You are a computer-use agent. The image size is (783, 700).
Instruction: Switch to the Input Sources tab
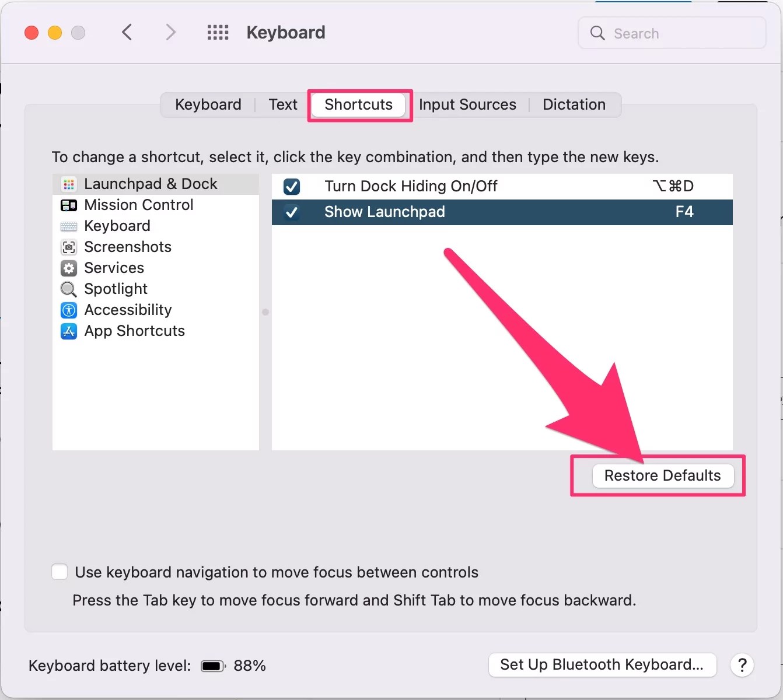click(467, 104)
